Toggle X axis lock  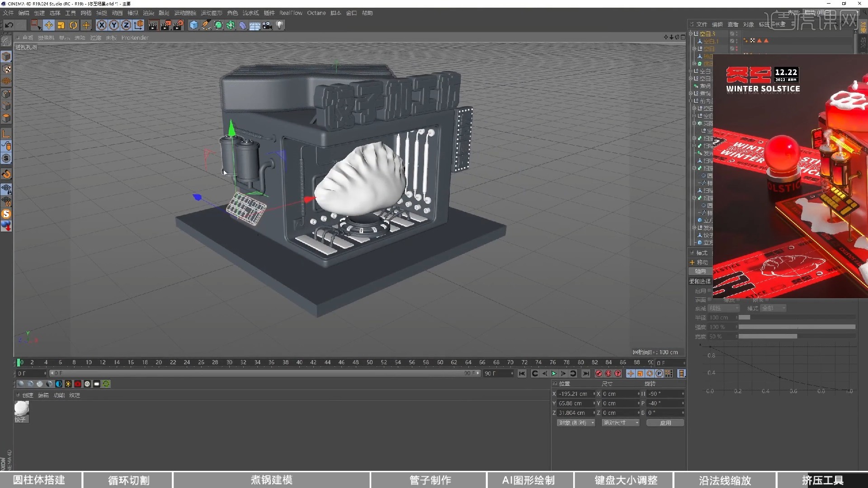(x=102, y=25)
